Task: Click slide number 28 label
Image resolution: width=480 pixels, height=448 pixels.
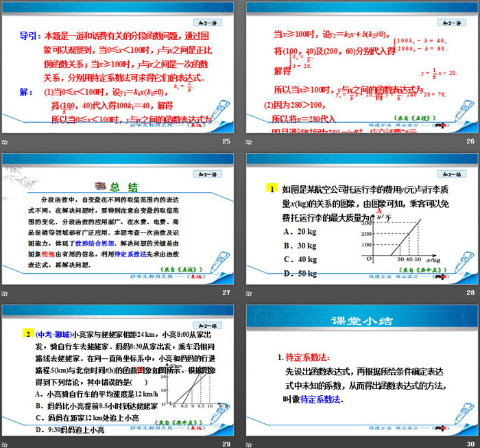Action: 470,292
